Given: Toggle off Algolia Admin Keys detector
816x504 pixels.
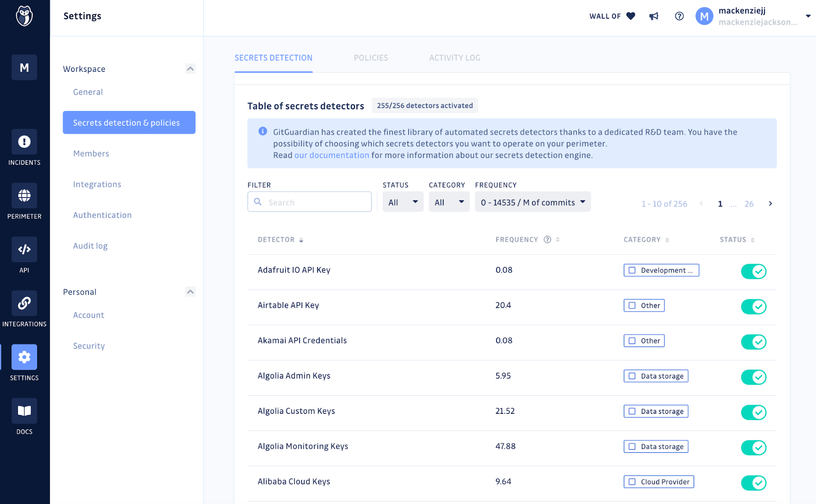Looking at the screenshot, I should (754, 377).
